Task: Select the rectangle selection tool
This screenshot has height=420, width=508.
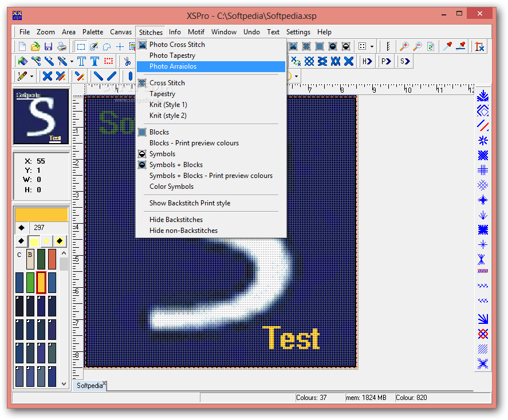Action: (x=81, y=46)
